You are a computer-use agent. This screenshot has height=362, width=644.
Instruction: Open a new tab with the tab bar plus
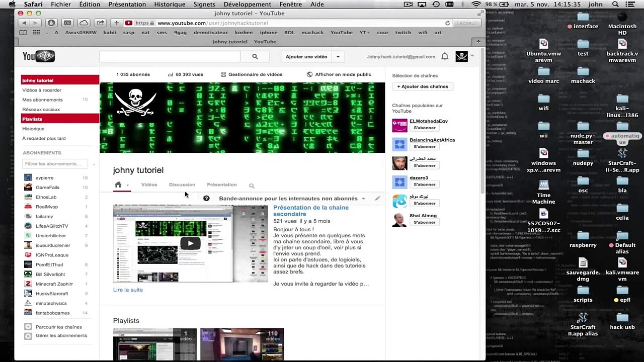coord(478,42)
